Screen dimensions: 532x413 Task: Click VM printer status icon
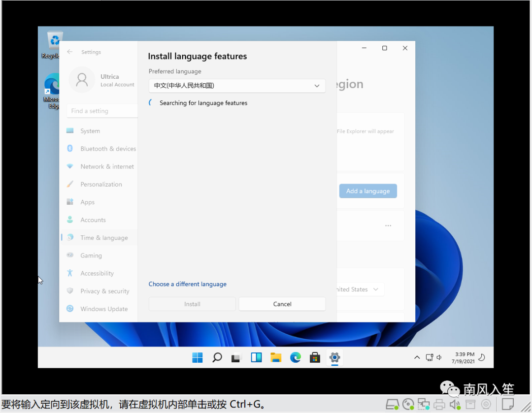point(439,404)
